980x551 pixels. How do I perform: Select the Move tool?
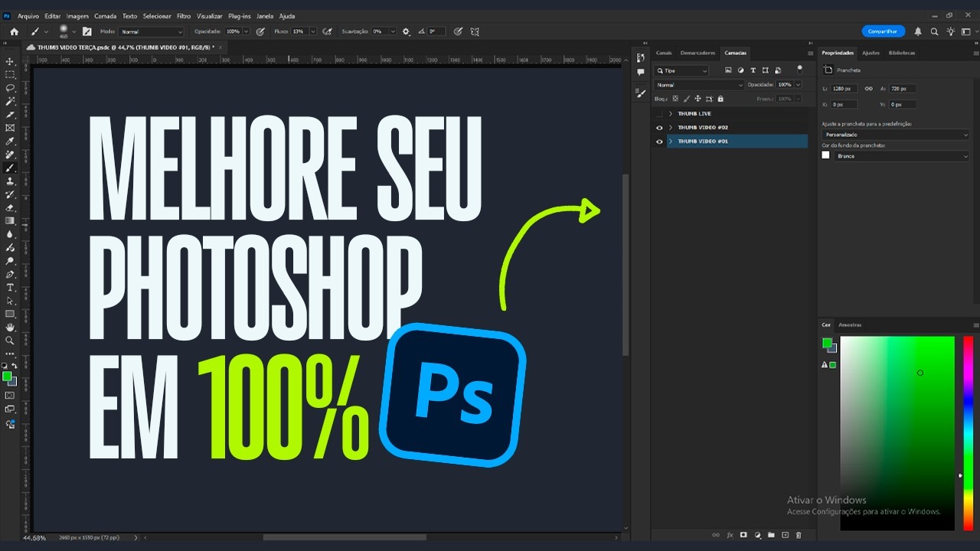coord(10,61)
